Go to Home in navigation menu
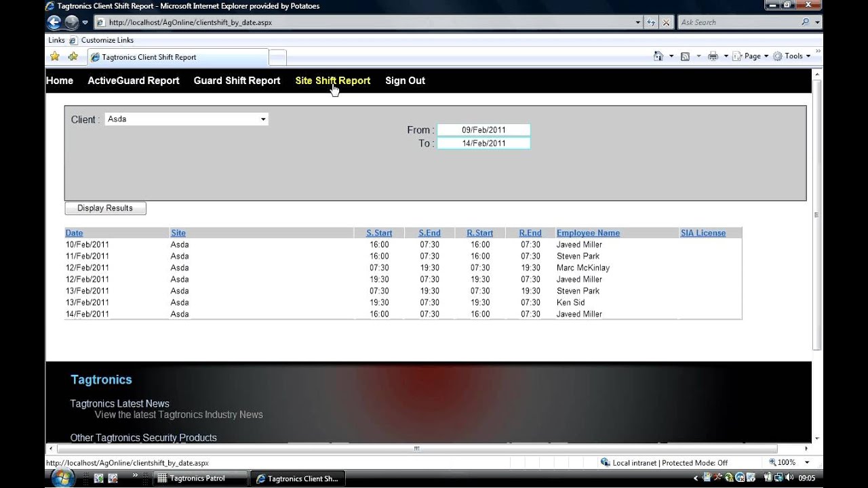 (x=60, y=81)
